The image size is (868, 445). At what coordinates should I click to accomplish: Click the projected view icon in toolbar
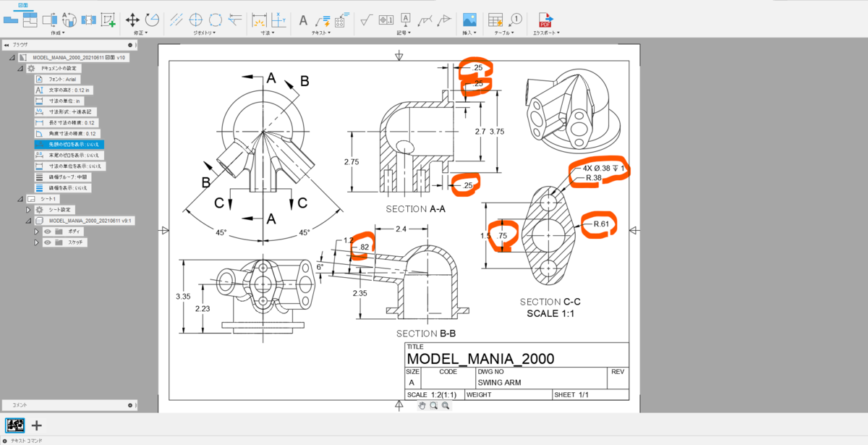coord(30,20)
